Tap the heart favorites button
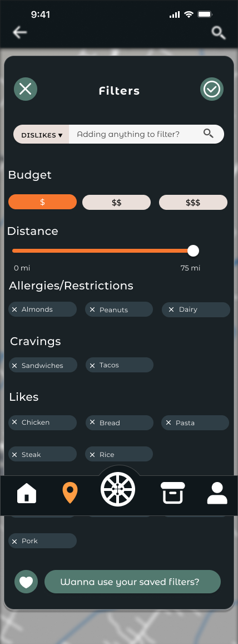This screenshot has height=644, width=238. tap(26, 582)
